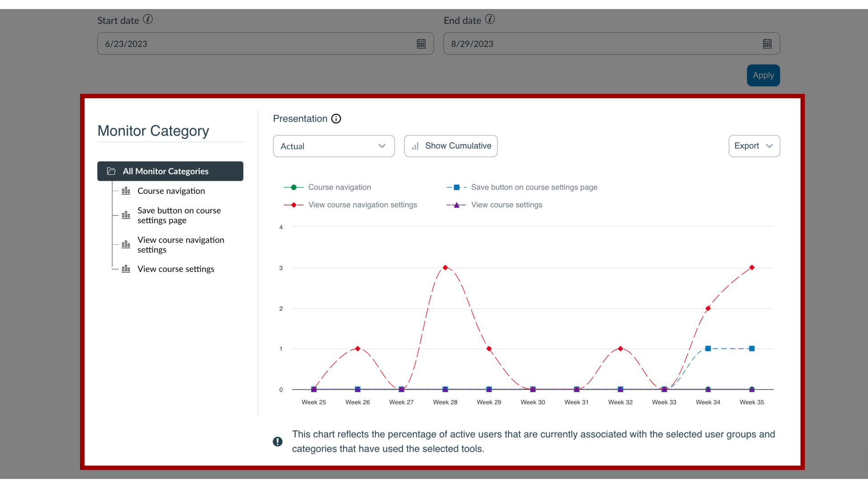868x488 pixels.
Task: Click the All Monitor Categories folder icon
Action: (x=111, y=171)
